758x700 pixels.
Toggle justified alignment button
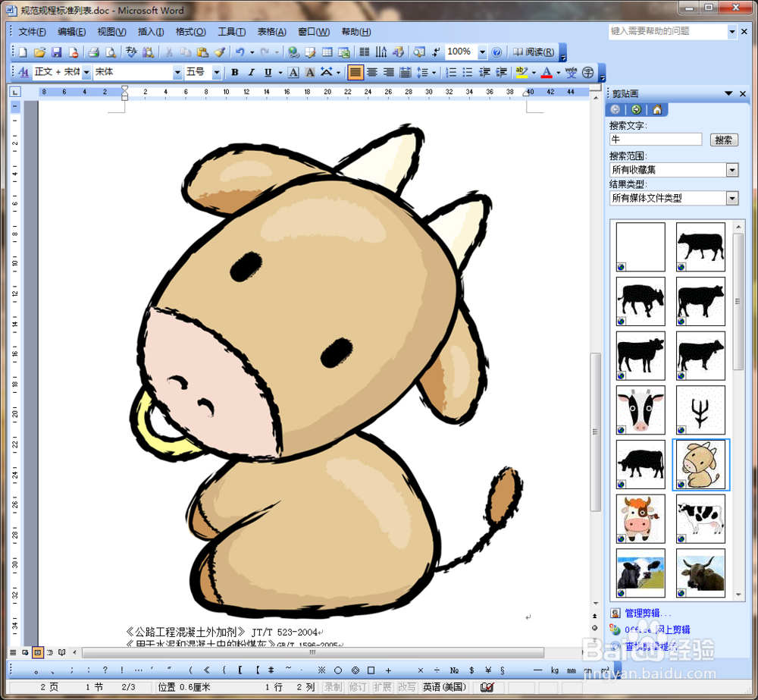coord(356,72)
